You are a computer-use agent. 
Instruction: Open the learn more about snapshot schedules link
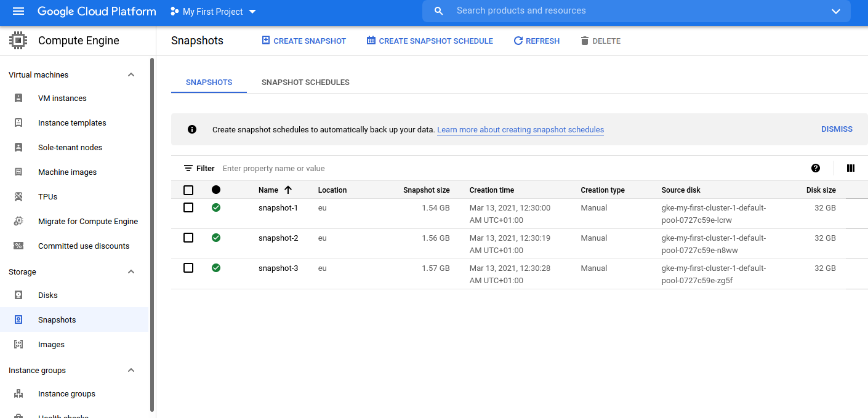(x=520, y=130)
